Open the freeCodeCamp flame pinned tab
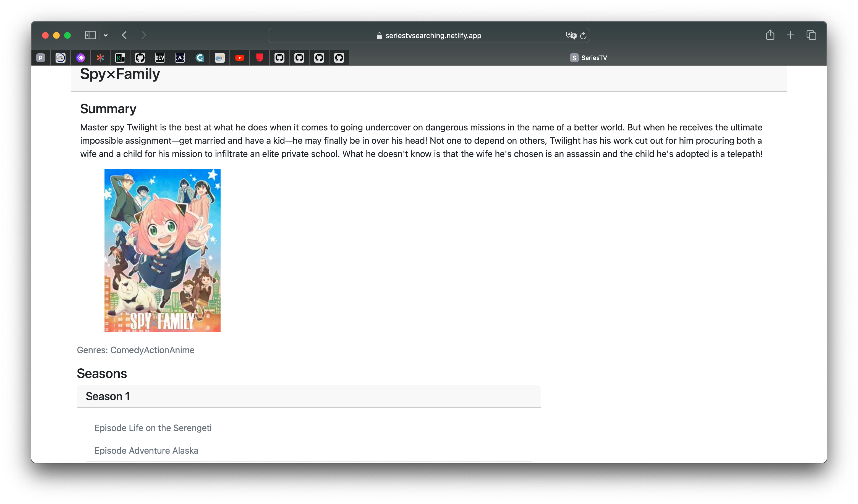This screenshot has width=858, height=504. point(180,58)
